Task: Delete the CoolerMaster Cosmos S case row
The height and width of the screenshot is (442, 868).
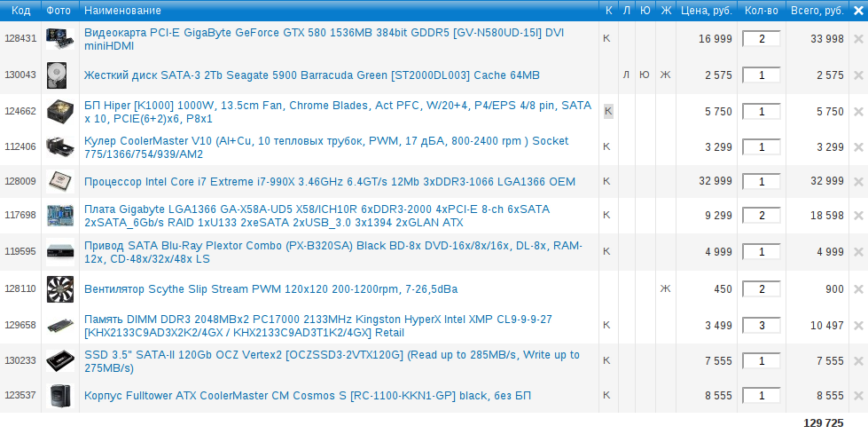Action: 857,395
